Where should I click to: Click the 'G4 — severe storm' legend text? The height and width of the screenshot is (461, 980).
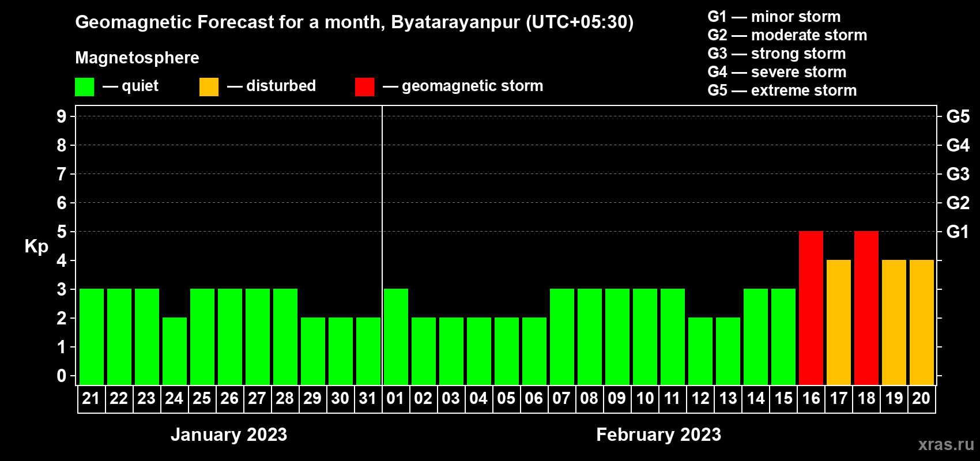(x=777, y=72)
